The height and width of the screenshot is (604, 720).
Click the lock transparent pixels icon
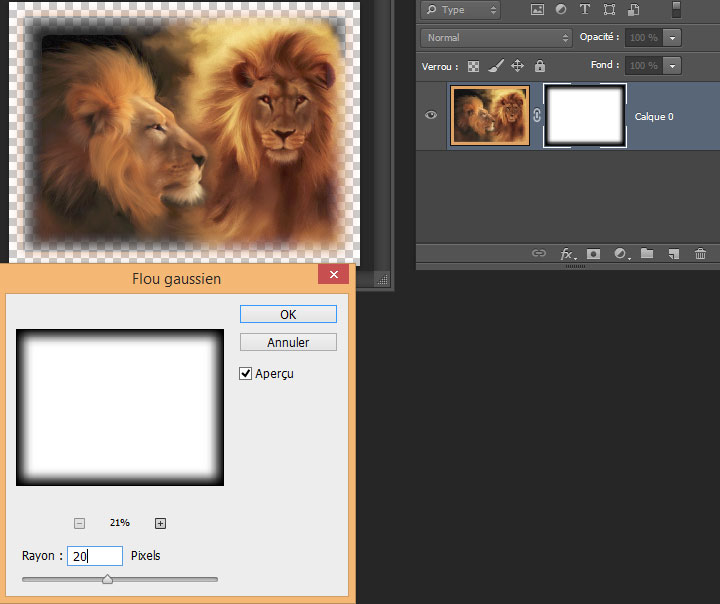[474, 66]
